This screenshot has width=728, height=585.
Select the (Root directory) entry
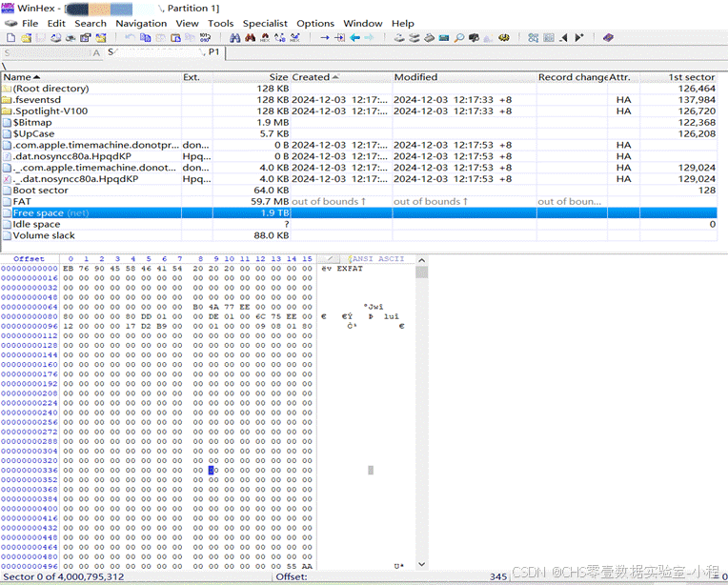[x=359, y=89]
